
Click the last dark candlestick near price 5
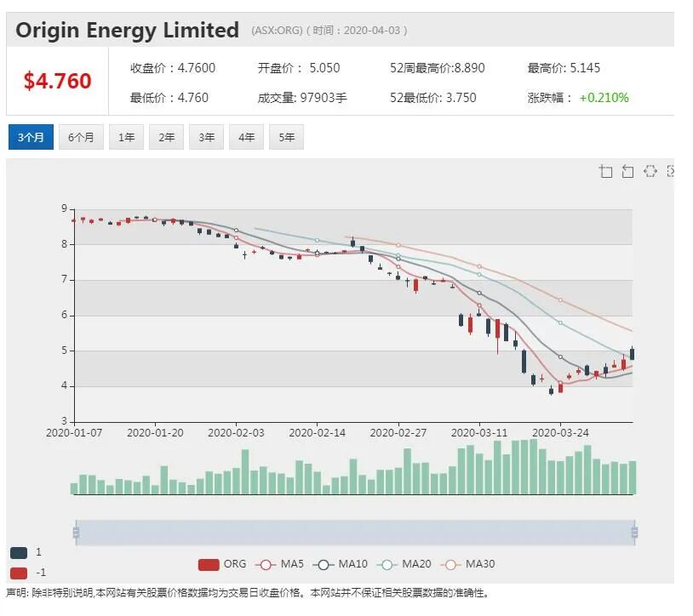[633, 354]
